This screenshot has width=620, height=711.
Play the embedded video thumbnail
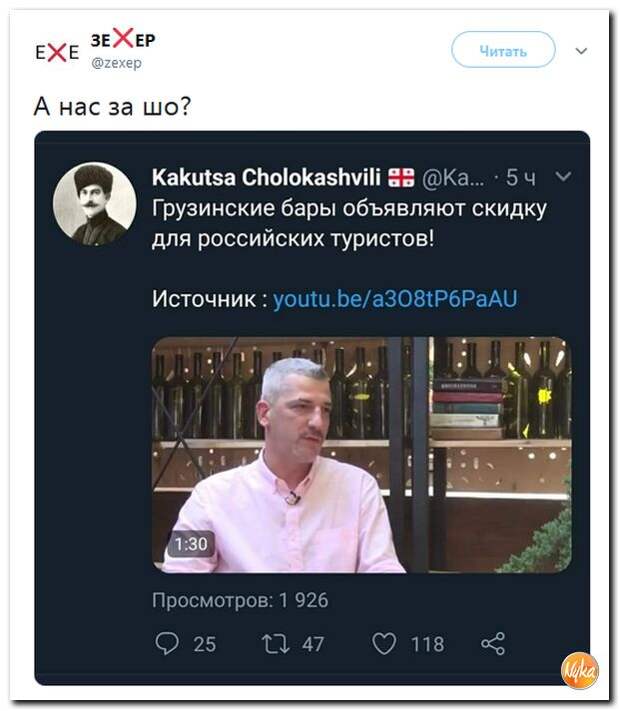pyautogui.click(x=361, y=455)
